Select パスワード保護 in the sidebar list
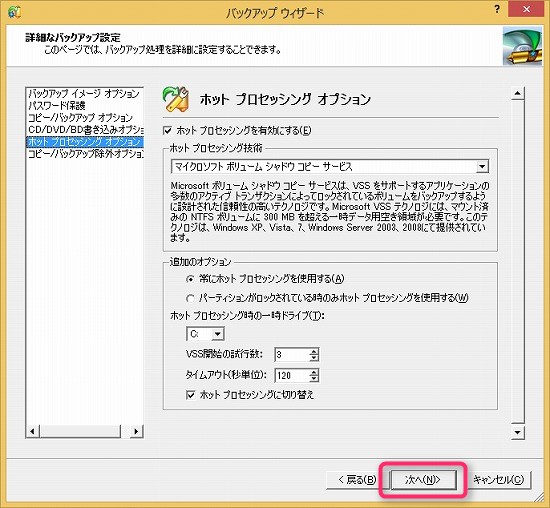The image size is (550, 508). coord(57,106)
